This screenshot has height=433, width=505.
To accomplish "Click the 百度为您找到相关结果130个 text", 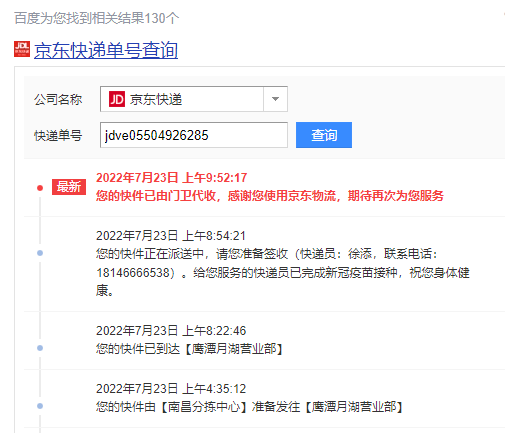I will click(x=97, y=18).
